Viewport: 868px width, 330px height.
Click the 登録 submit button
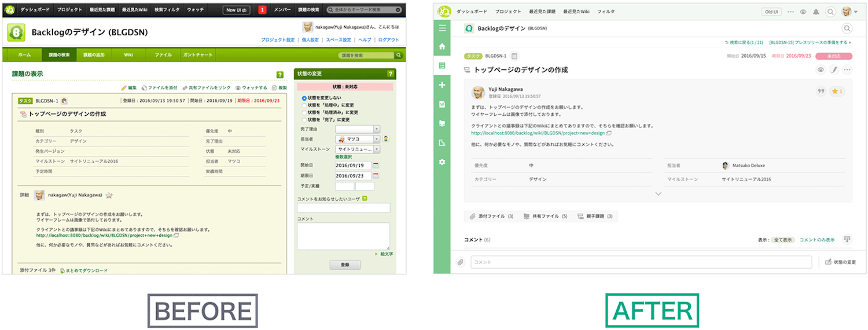point(345,265)
